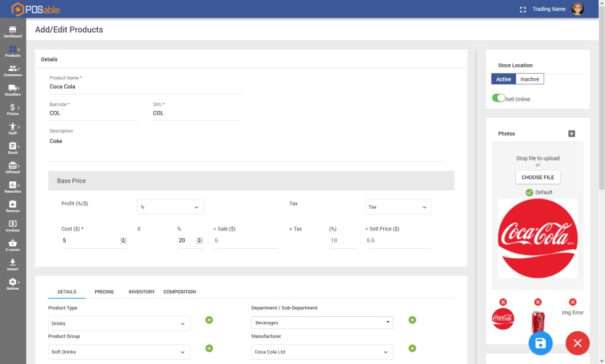Remove the Coke can thumbnail
Image resolution: width=605 pixels, height=364 pixels.
pos(538,302)
